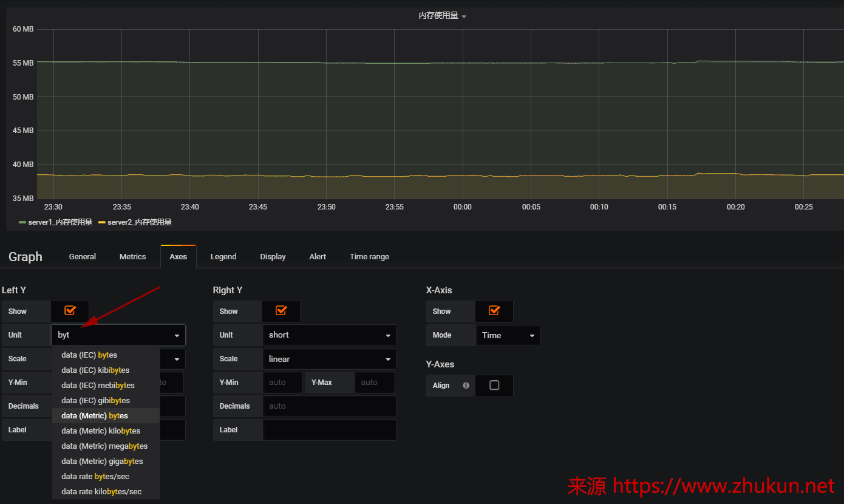The height and width of the screenshot is (504, 844).
Task: Click the Right Y Decimals field
Action: click(x=329, y=406)
